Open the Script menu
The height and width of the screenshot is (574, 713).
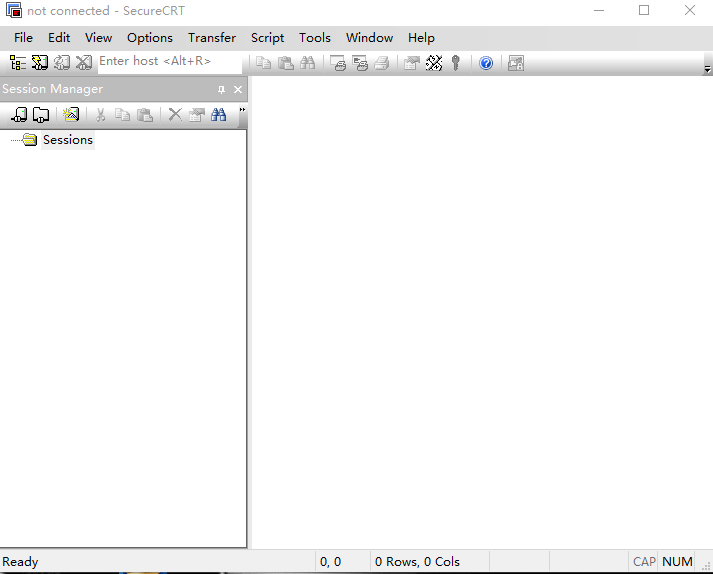[267, 38]
